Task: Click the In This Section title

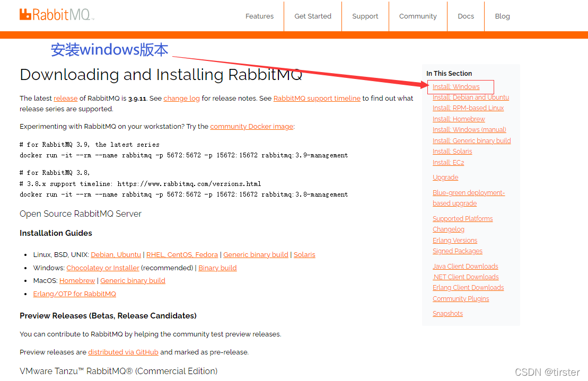Action: [449, 74]
